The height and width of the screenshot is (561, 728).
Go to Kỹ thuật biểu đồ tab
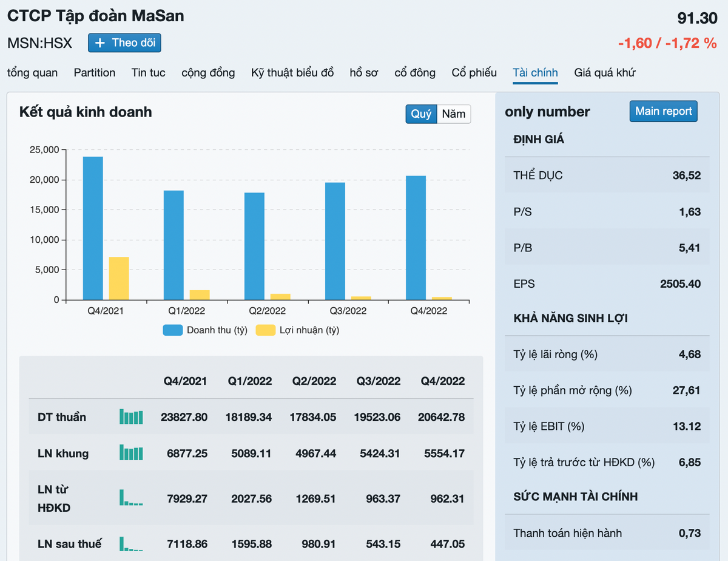(x=292, y=73)
